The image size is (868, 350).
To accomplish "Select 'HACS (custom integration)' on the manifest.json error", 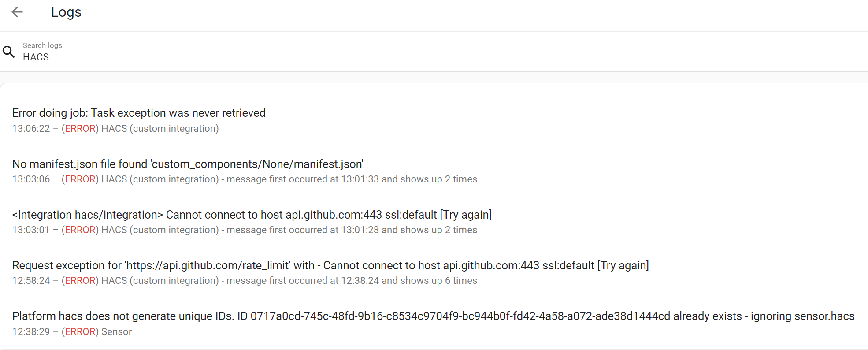I will click(160, 179).
